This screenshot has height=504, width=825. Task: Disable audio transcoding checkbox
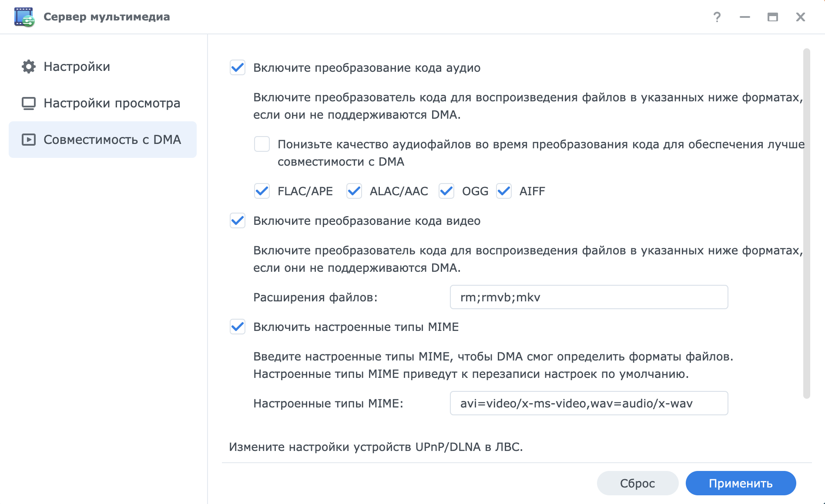click(238, 68)
